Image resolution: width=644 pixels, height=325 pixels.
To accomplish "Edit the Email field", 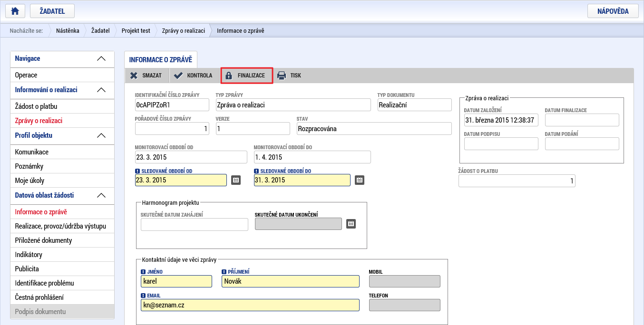I will [250, 305].
